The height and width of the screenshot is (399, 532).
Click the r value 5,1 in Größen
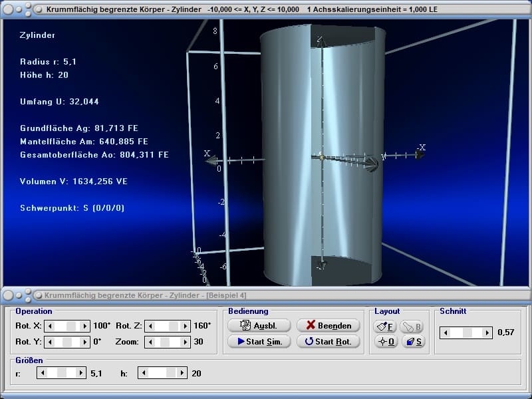[x=96, y=374]
